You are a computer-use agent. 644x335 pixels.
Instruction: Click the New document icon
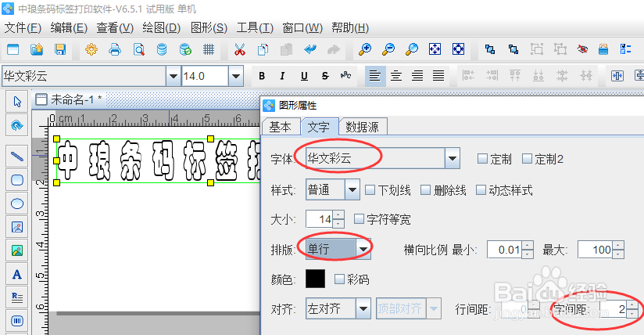click(13, 50)
